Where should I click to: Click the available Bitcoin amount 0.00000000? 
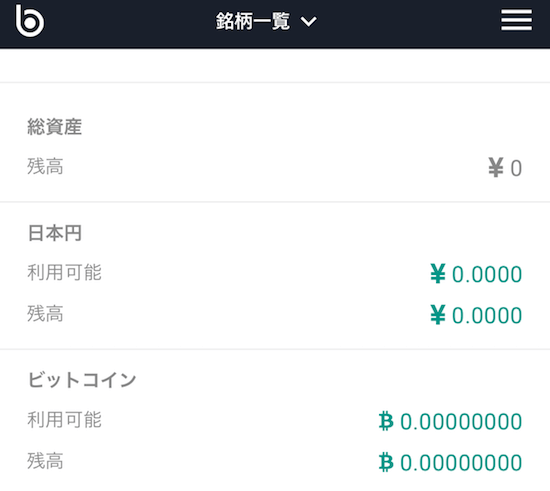pos(461,422)
